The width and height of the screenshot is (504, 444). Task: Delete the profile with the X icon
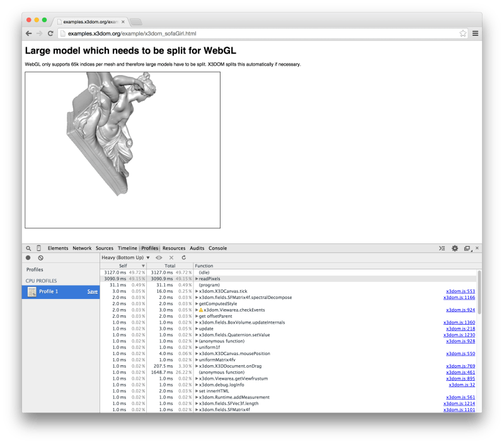click(x=171, y=258)
